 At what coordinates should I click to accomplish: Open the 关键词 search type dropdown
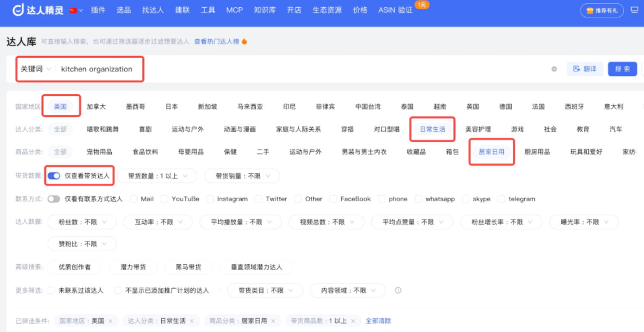[x=35, y=69]
